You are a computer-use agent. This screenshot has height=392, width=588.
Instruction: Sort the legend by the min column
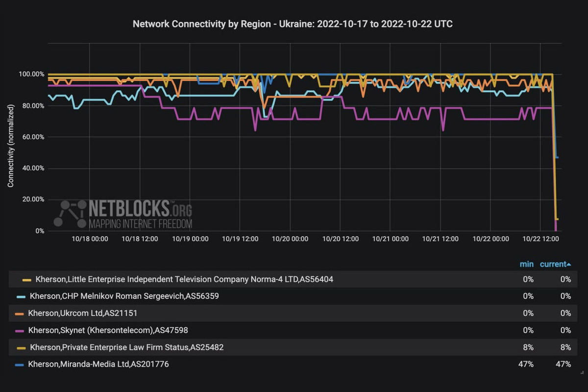coord(526,264)
